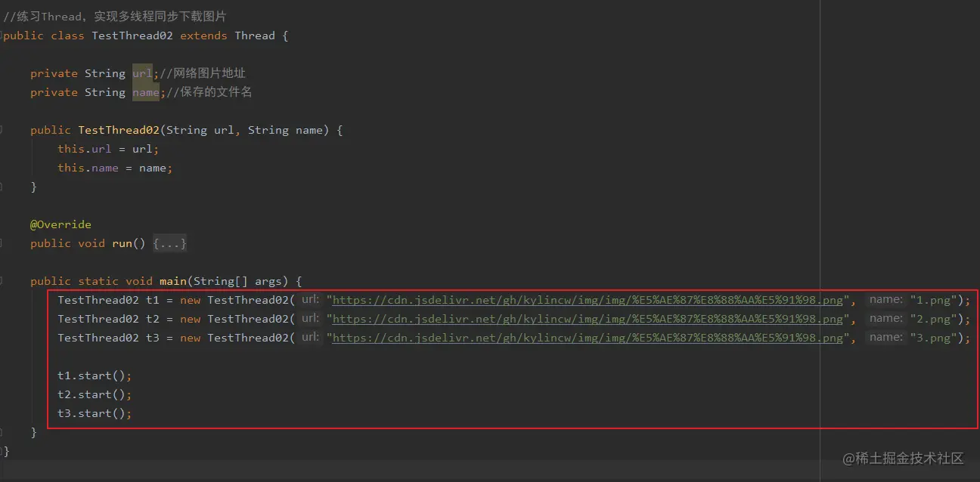Click the run method name
The image size is (980, 482).
pos(122,243)
